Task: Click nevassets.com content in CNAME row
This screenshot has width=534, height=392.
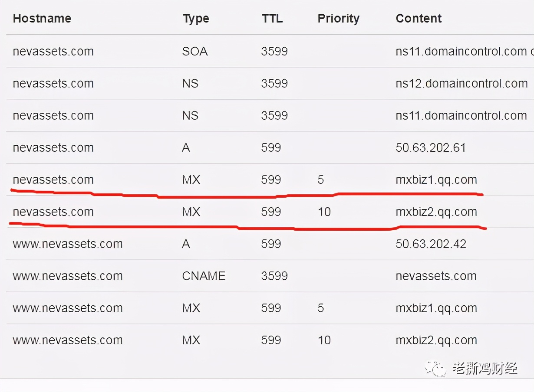Action: (436, 276)
